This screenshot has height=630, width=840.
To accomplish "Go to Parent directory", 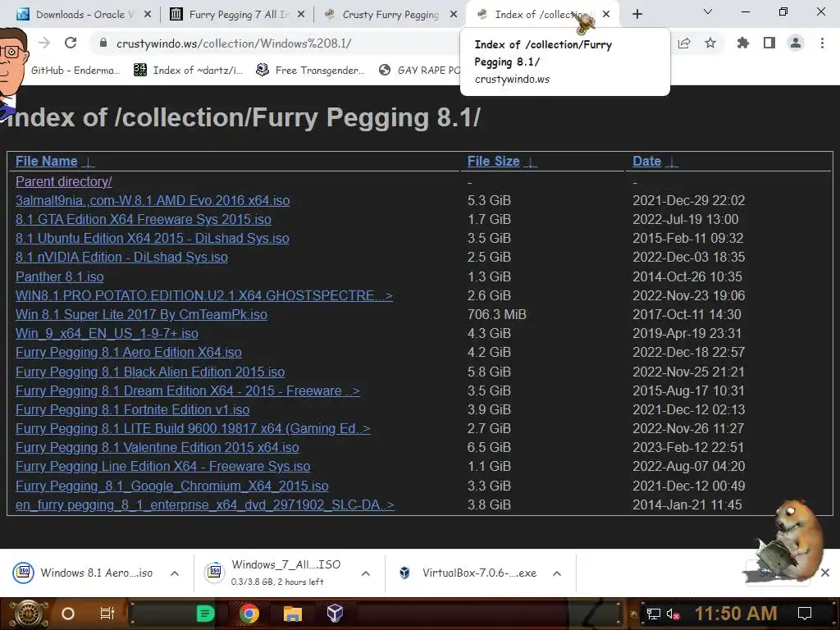I will (64, 181).
